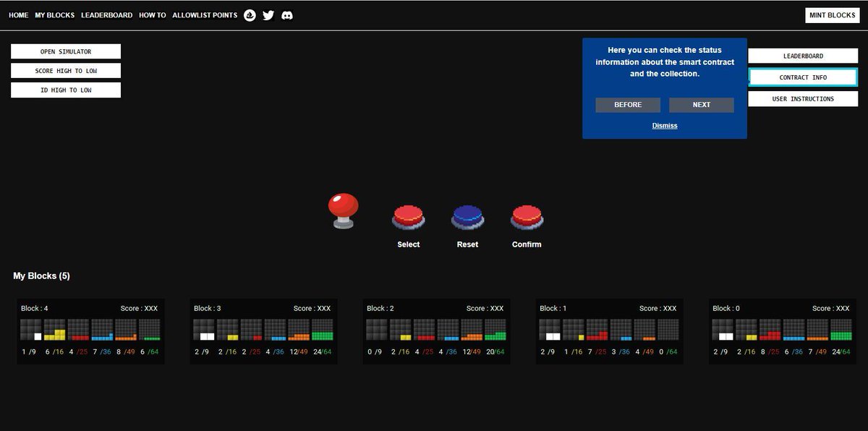Click Block 1's '0 /64' value
Image resolution: width=868 pixels, height=431 pixels.
[668, 352]
